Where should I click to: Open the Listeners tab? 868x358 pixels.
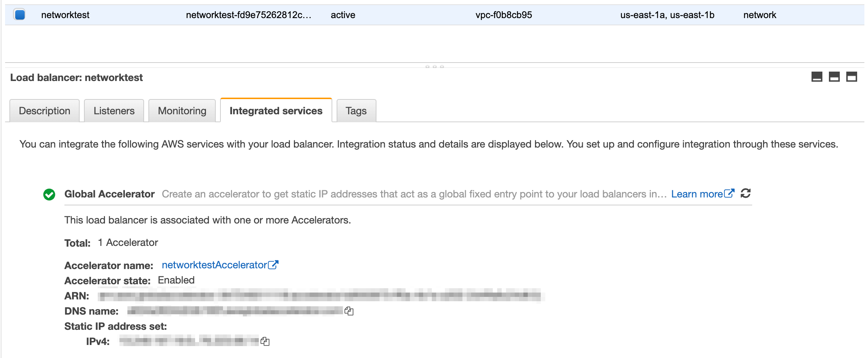pos(114,111)
